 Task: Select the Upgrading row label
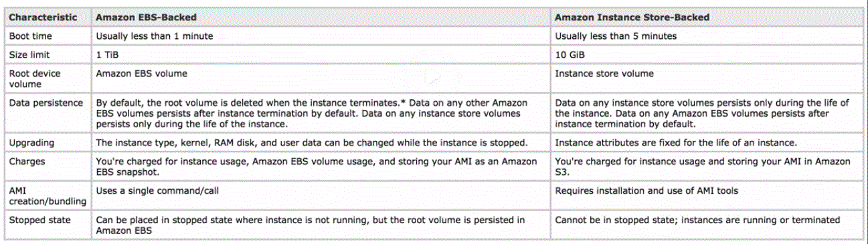point(32,143)
